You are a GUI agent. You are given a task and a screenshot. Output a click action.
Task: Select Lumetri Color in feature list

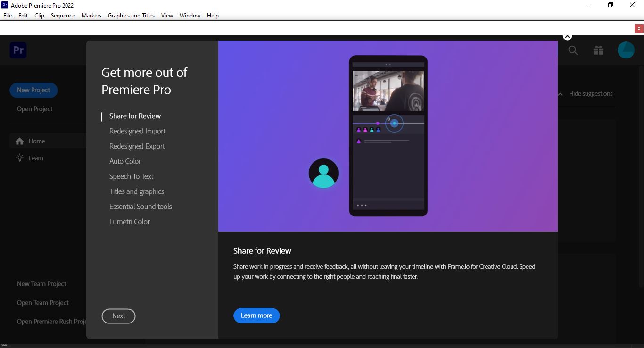click(130, 222)
